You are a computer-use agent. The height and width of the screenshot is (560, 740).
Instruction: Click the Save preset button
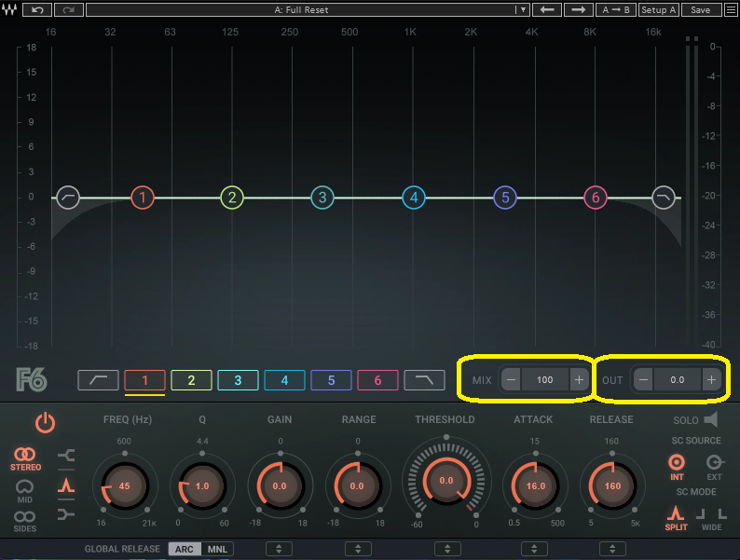coord(701,9)
